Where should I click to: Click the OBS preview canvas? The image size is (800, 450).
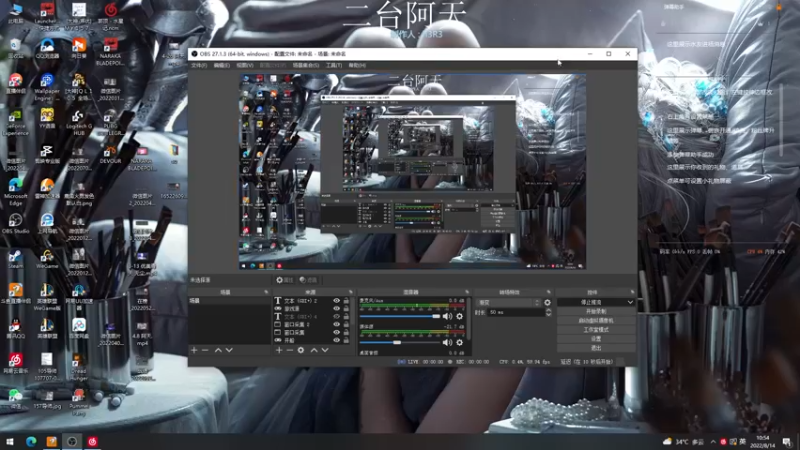tap(412, 171)
